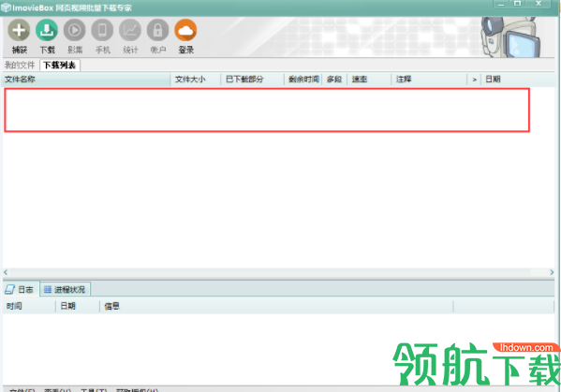Click the 多段 column header
The height and width of the screenshot is (392, 561).
(x=334, y=80)
